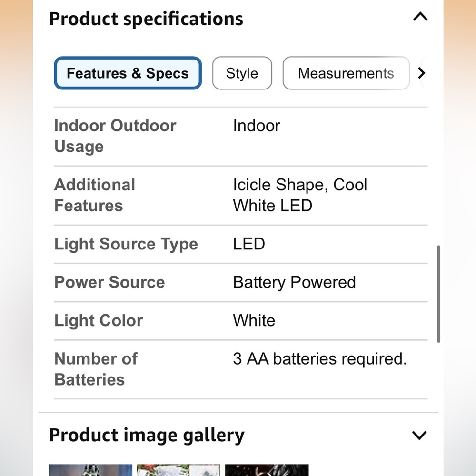Expand the Product image gallery section
This screenshot has height=476, width=476.
(x=419, y=435)
